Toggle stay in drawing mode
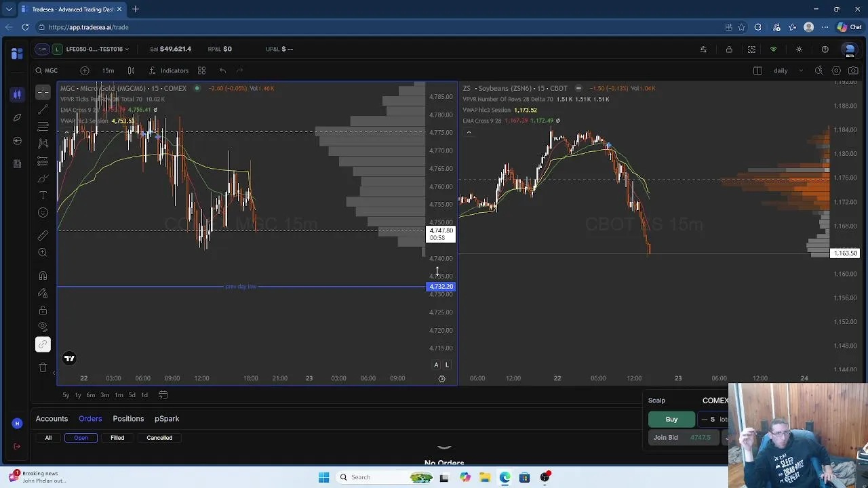The height and width of the screenshot is (488, 868). pyautogui.click(x=43, y=293)
